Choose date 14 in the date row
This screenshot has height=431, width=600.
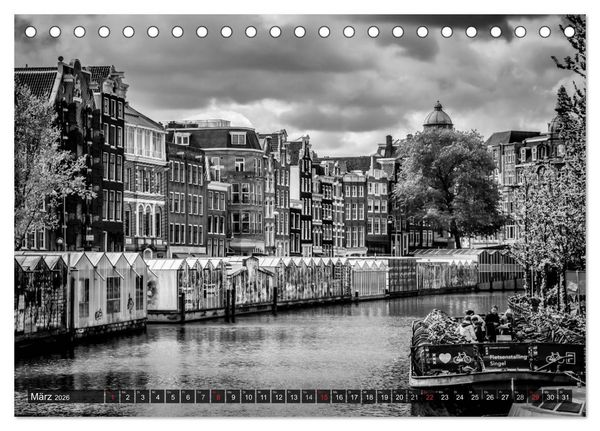coord(309,397)
